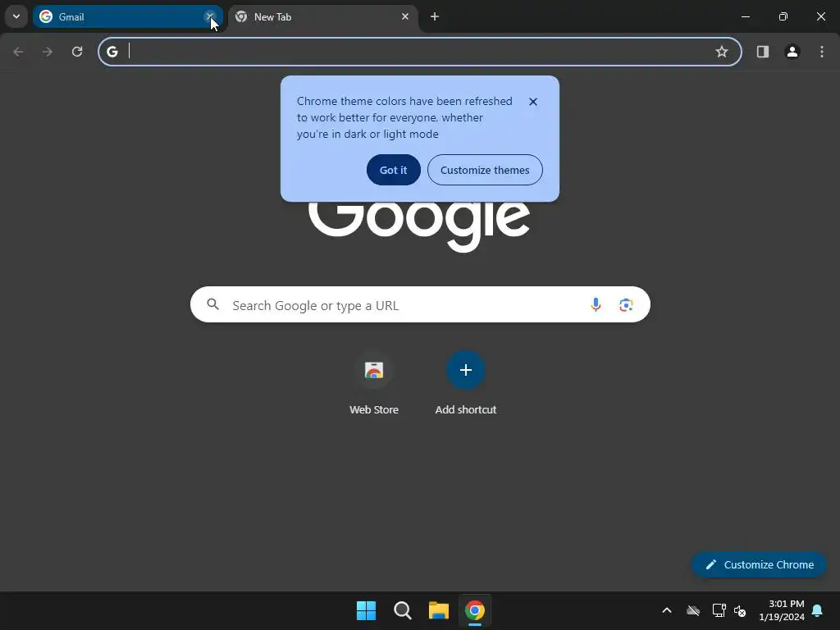Viewport: 840px width, 630px height.
Task: Click Customize themes button
Action: pos(485,170)
